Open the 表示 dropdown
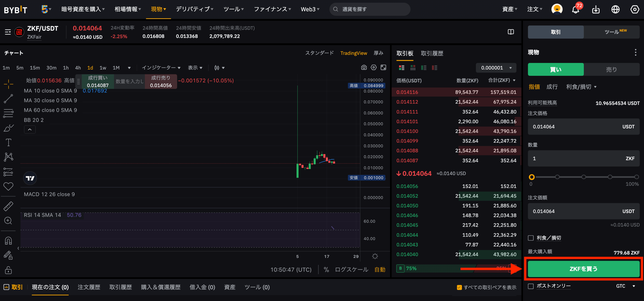The height and width of the screenshot is (301, 644). pyautogui.click(x=195, y=68)
